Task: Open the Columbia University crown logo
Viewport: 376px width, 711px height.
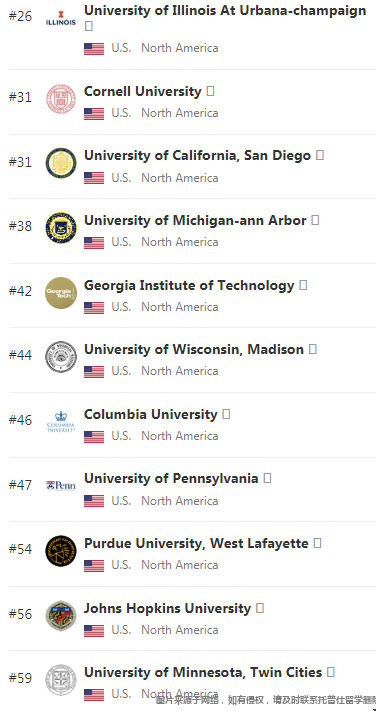Action: (61, 422)
